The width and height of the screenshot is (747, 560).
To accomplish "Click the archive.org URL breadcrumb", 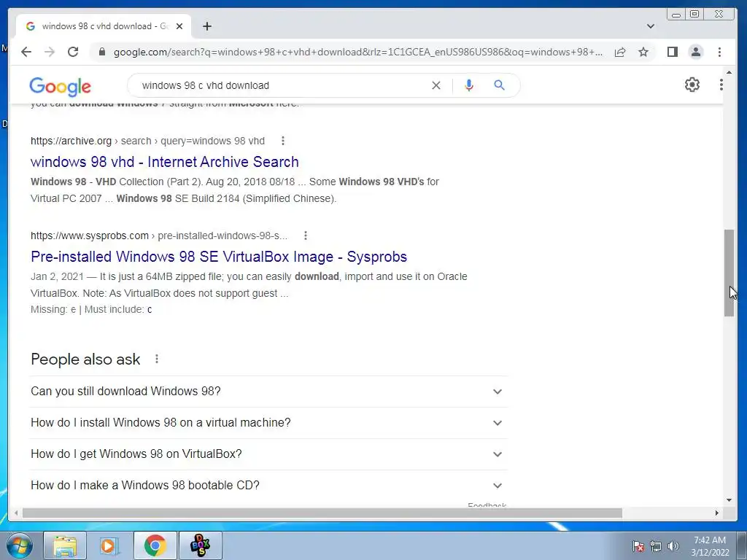I will 147,141.
